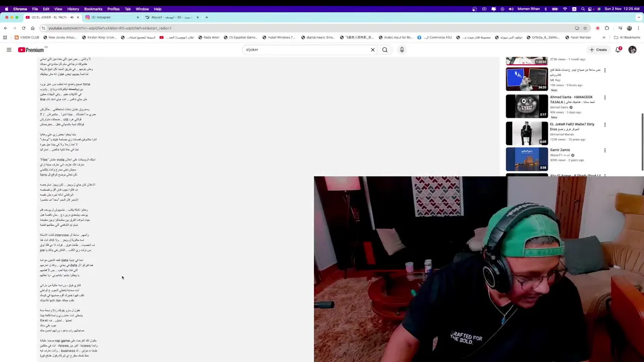This screenshot has width=644, height=362.
Task: Play the 1:20:32 video thumbnail
Action: point(527,61)
